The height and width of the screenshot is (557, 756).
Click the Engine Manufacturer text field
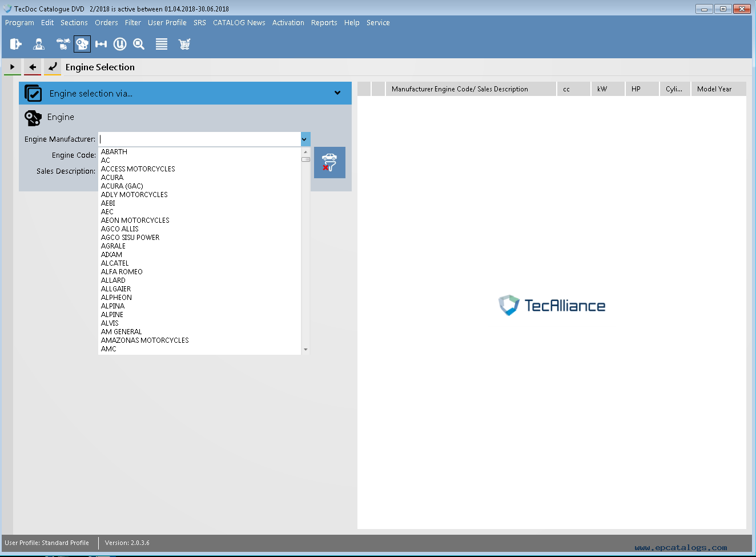(199, 139)
